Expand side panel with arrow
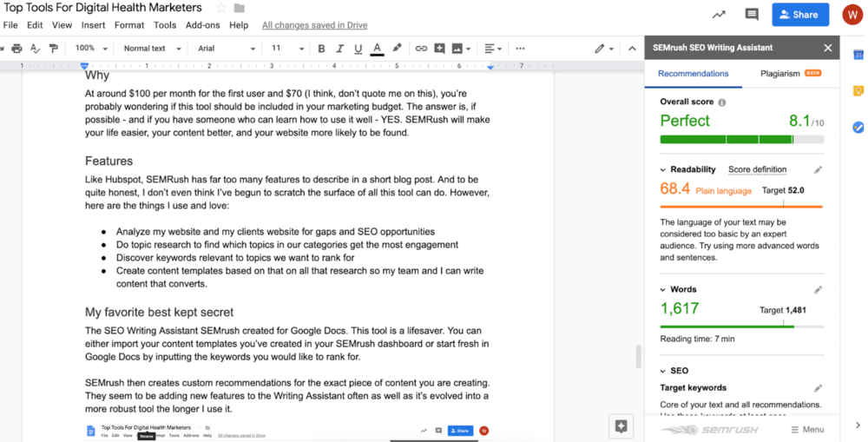The width and height of the screenshot is (868, 442). pos(858,426)
